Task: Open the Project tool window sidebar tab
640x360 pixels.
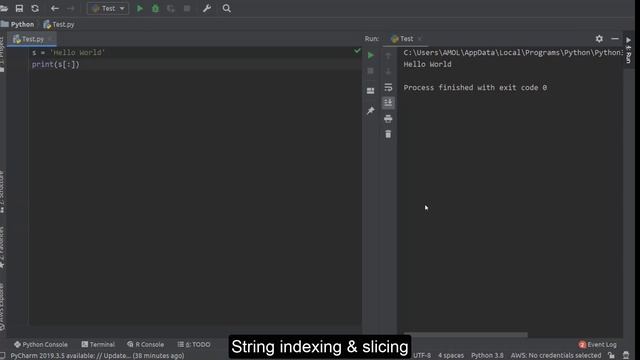Action: pos(2,54)
